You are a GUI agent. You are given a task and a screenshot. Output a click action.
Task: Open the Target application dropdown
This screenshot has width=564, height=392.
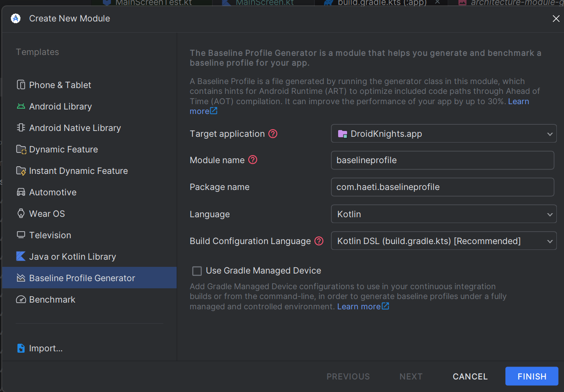pyautogui.click(x=443, y=134)
